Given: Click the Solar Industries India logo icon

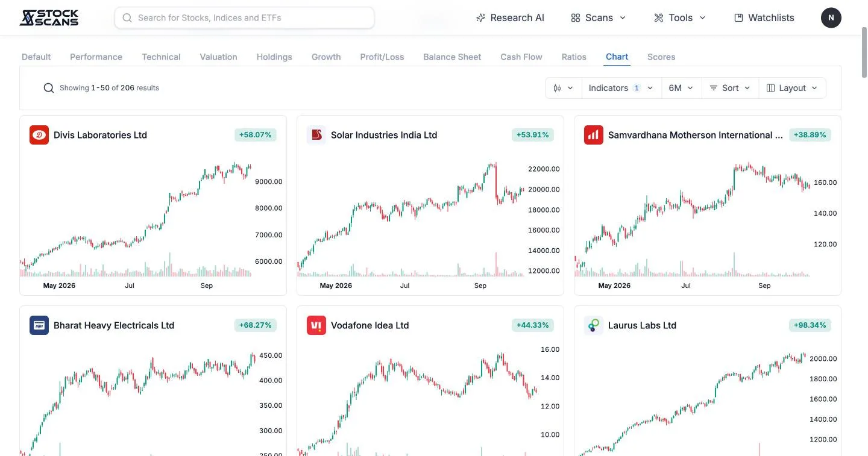Looking at the screenshot, I should tap(316, 135).
